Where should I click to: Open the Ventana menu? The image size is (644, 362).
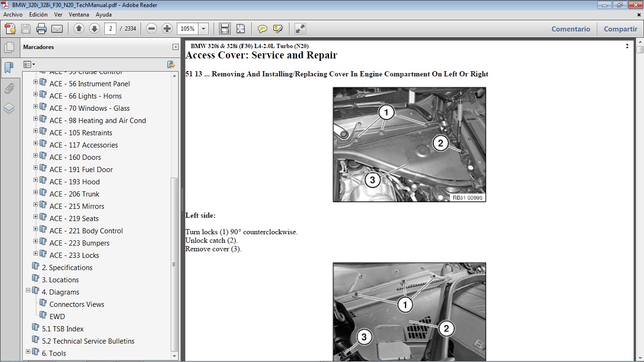(x=79, y=15)
